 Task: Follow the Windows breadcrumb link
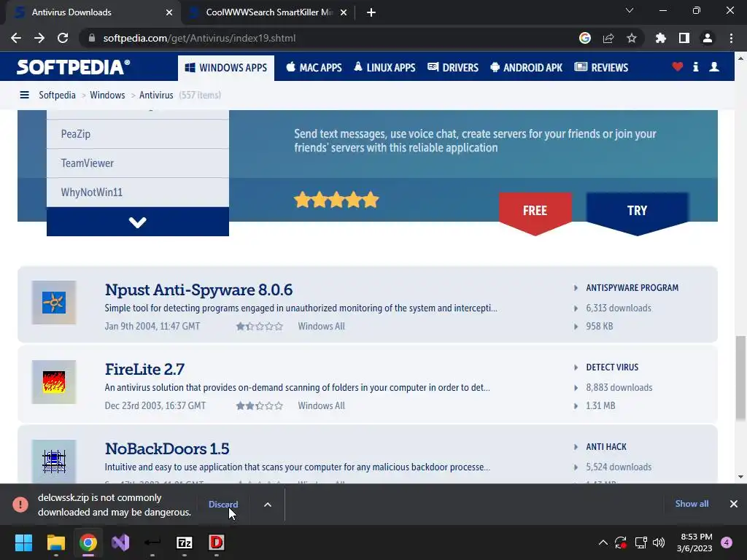[107, 95]
